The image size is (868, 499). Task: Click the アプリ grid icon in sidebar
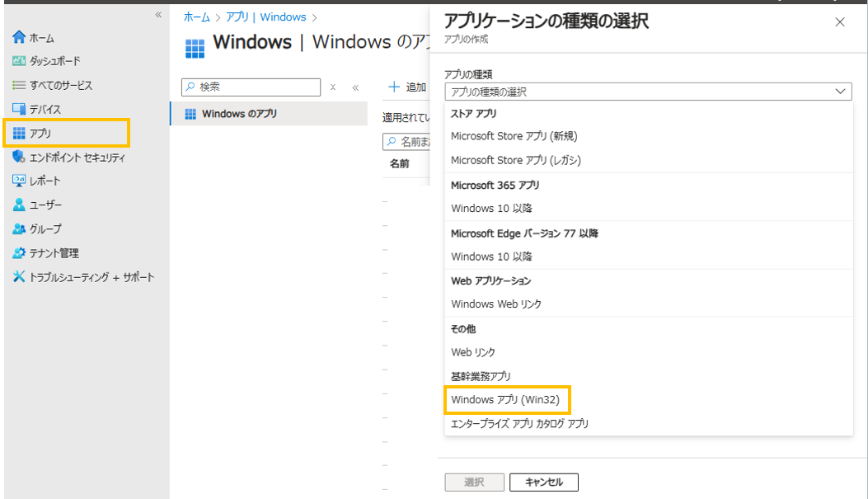pyautogui.click(x=19, y=133)
